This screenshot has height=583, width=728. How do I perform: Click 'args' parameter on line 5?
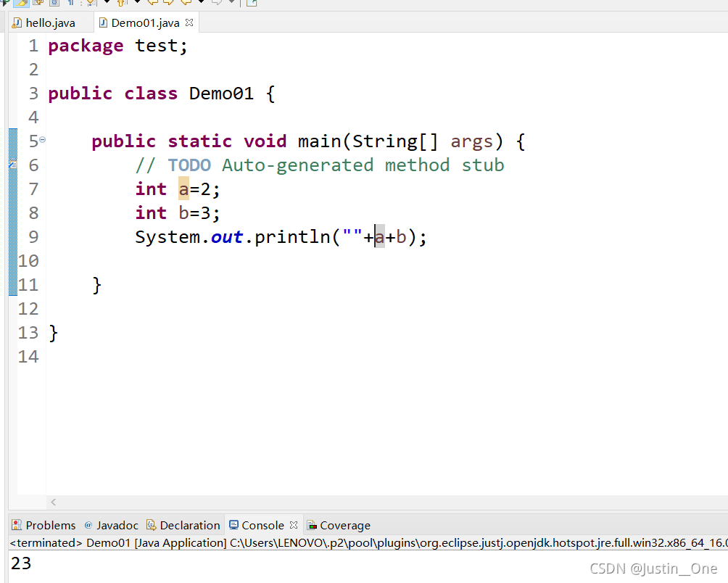[x=472, y=142]
